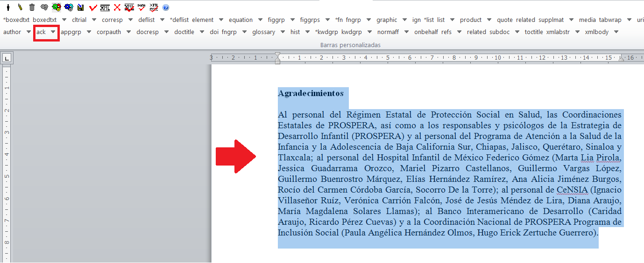Expand the author dropdown arrow
644x263 pixels.
pos(28,32)
